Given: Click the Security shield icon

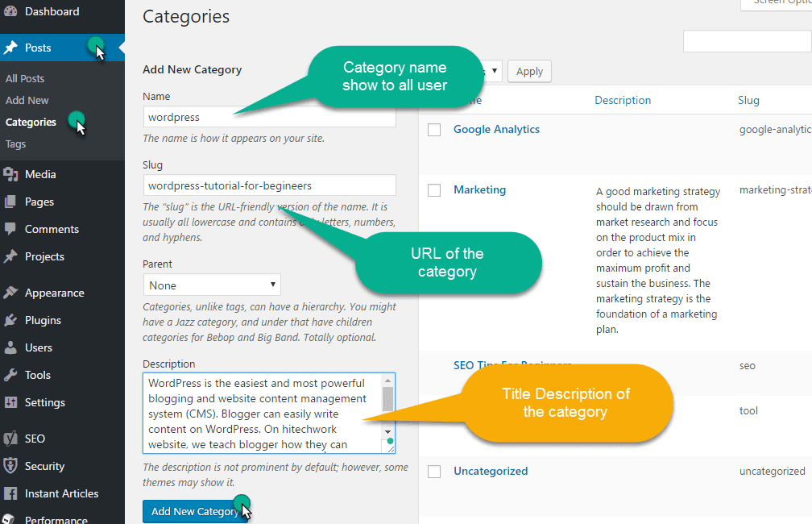Looking at the screenshot, I should pyautogui.click(x=10, y=466).
